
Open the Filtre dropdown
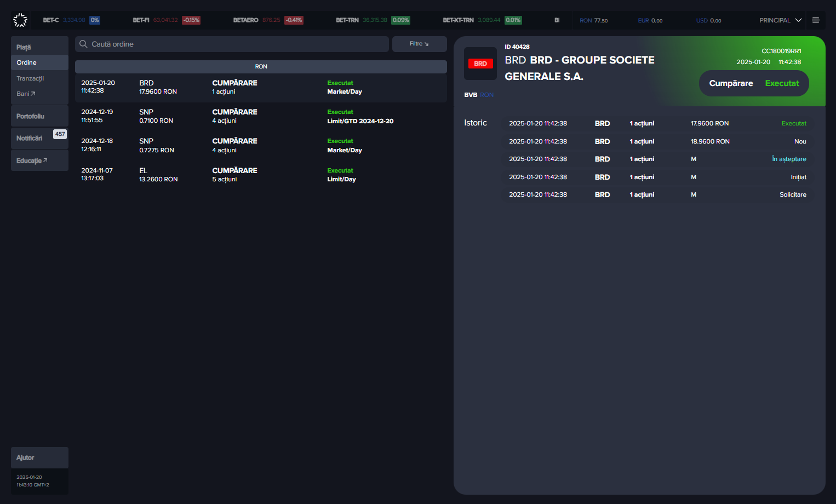point(419,44)
